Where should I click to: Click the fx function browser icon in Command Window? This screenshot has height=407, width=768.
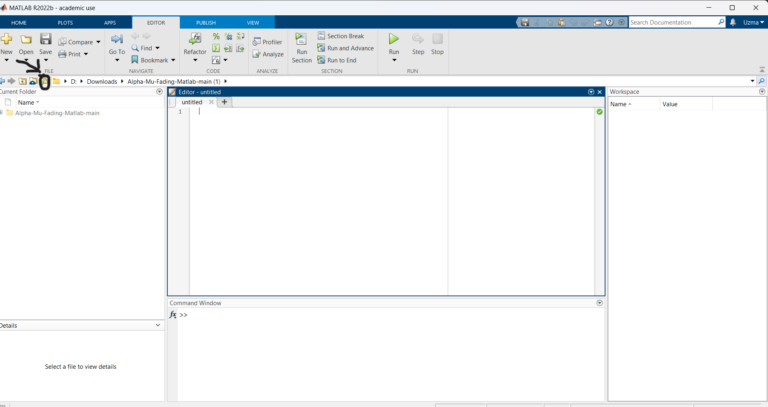click(173, 315)
